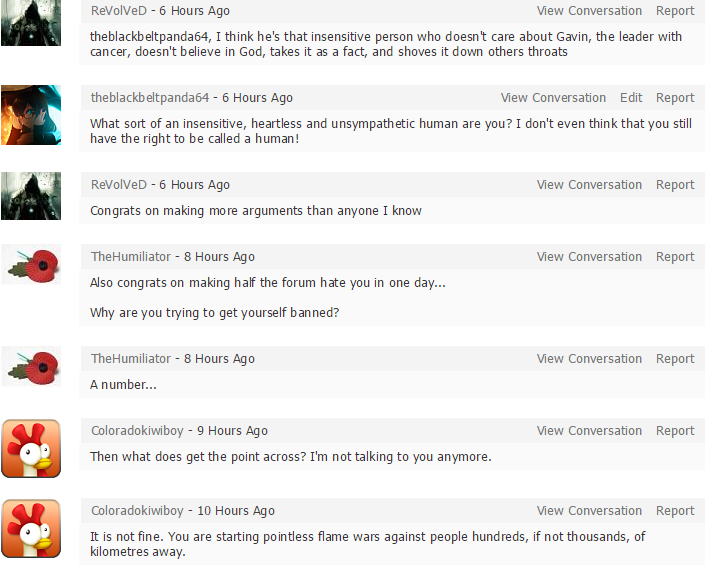This screenshot has height=582, width=716.
Task: Edit theblackbeltpanda64's comment
Action: coord(631,98)
